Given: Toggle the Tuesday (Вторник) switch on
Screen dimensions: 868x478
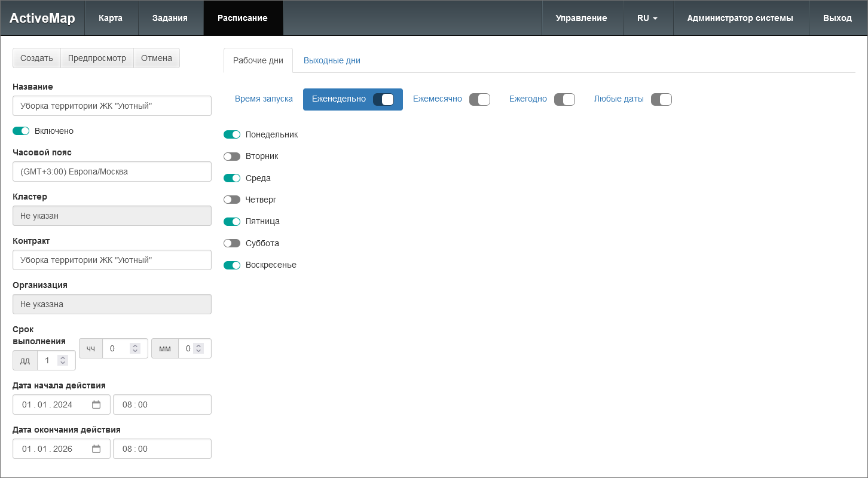Looking at the screenshot, I should (232, 157).
